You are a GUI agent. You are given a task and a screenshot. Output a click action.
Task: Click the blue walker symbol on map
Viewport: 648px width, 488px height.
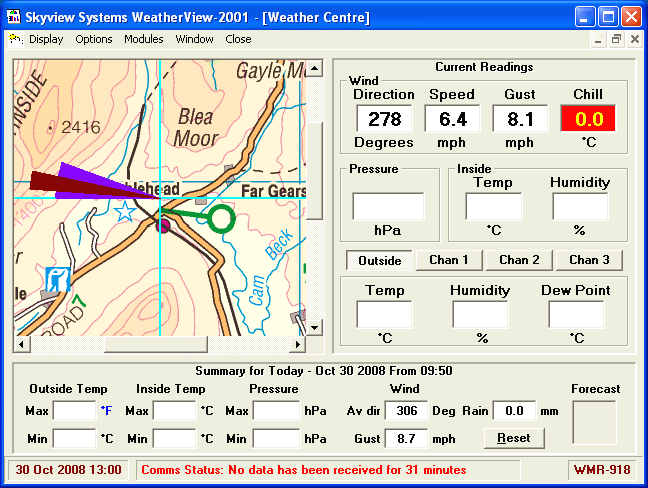tap(57, 277)
